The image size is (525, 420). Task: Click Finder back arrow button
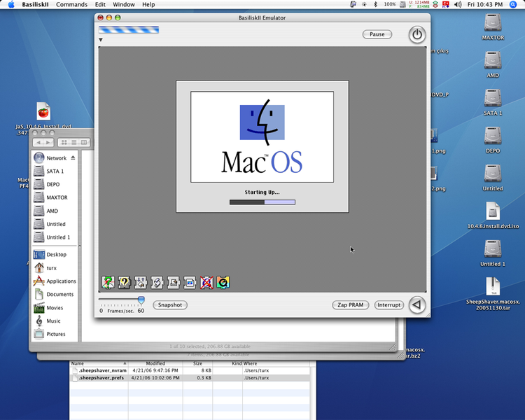[38, 142]
